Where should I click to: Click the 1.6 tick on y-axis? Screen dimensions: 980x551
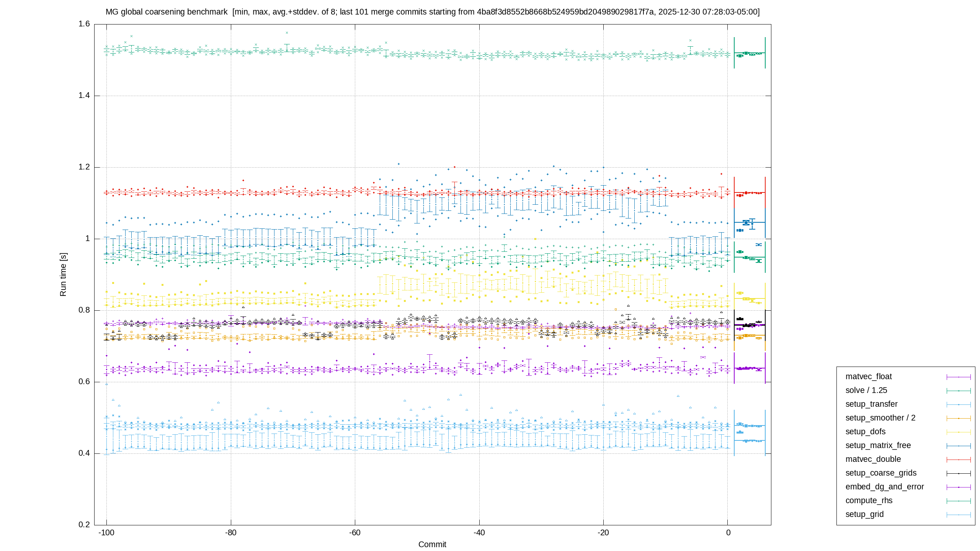pos(84,24)
